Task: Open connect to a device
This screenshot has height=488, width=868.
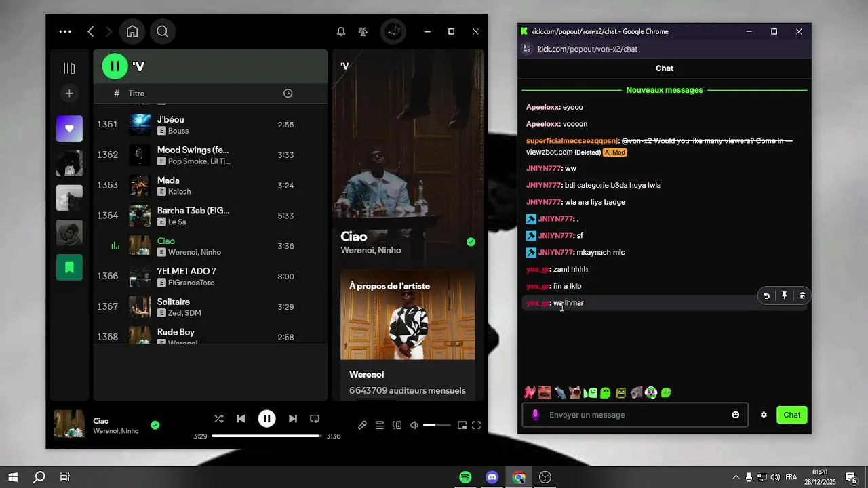Action: [397, 425]
